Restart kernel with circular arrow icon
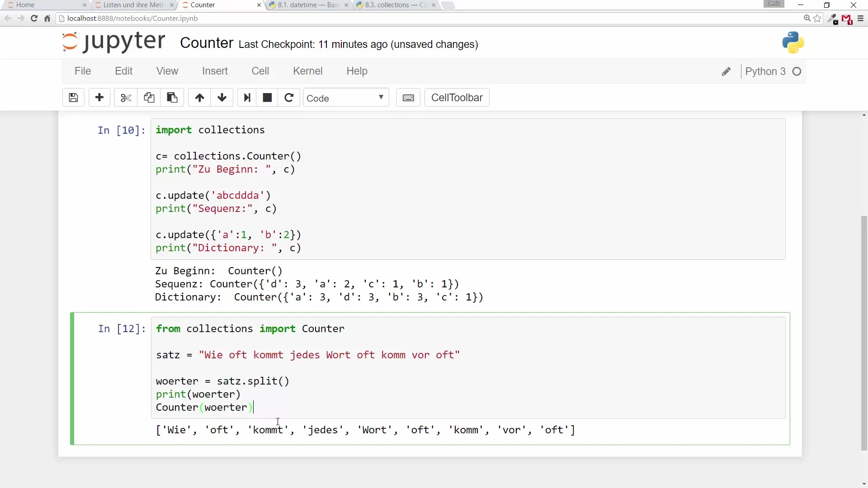This screenshot has height=488, width=868. tap(289, 98)
